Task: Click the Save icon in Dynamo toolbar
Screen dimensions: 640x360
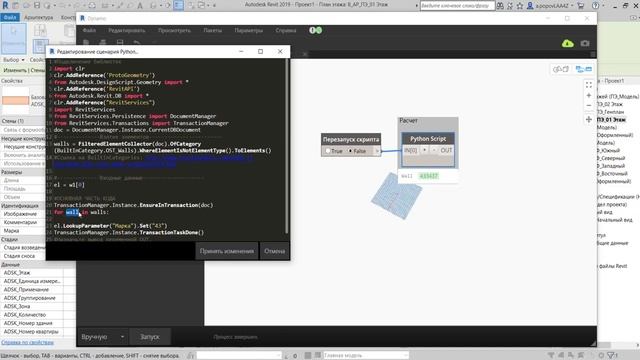Action: pos(120,42)
